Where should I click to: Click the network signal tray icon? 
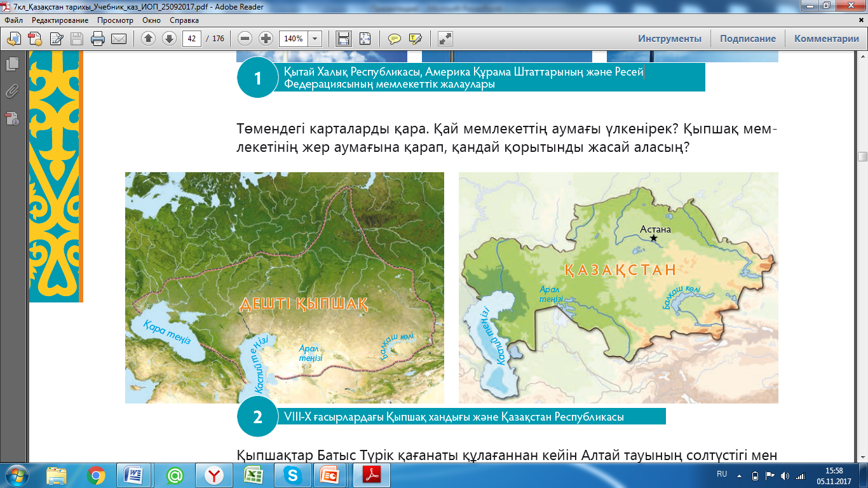coord(801,475)
